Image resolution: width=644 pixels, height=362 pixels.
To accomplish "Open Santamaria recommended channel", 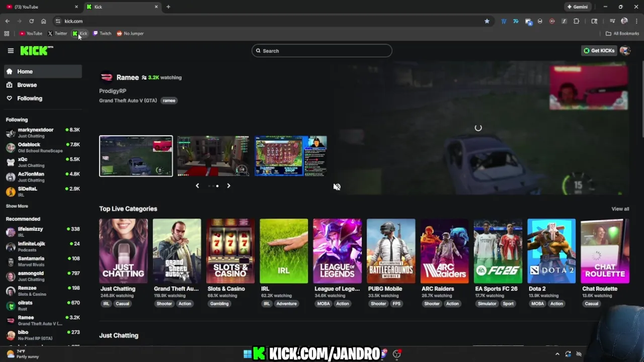I will click(x=43, y=261).
